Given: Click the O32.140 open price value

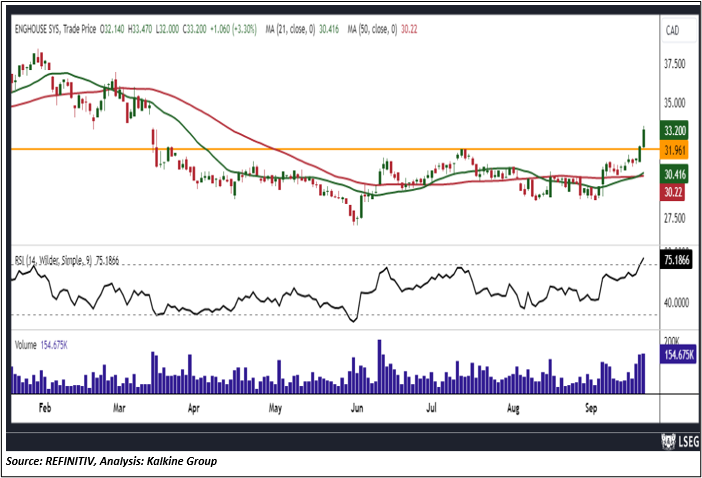Looking at the screenshot, I should click(x=112, y=30).
